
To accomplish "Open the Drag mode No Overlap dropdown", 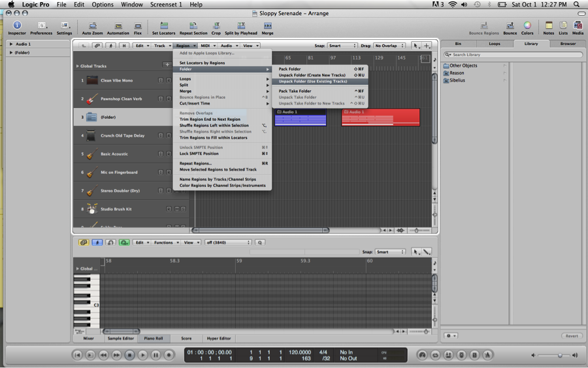I will coord(389,46).
